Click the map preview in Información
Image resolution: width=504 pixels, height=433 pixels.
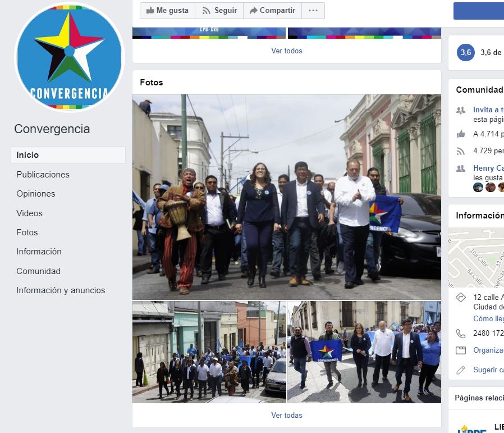(x=476, y=257)
